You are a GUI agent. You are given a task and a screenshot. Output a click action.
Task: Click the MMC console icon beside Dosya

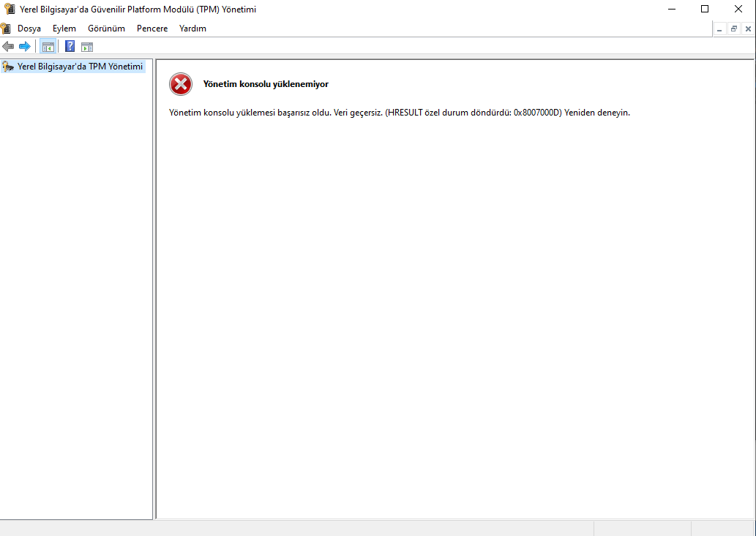click(6, 29)
